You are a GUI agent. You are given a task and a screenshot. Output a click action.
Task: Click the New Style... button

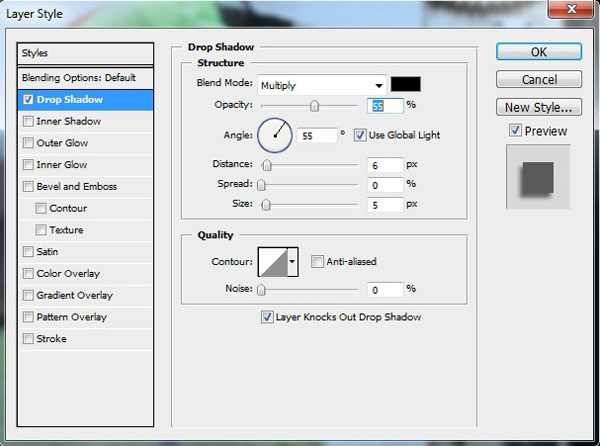click(539, 107)
